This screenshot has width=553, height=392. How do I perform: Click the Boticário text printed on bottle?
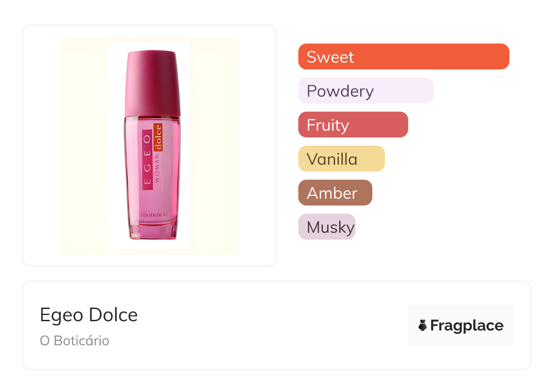(x=155, y=214)
